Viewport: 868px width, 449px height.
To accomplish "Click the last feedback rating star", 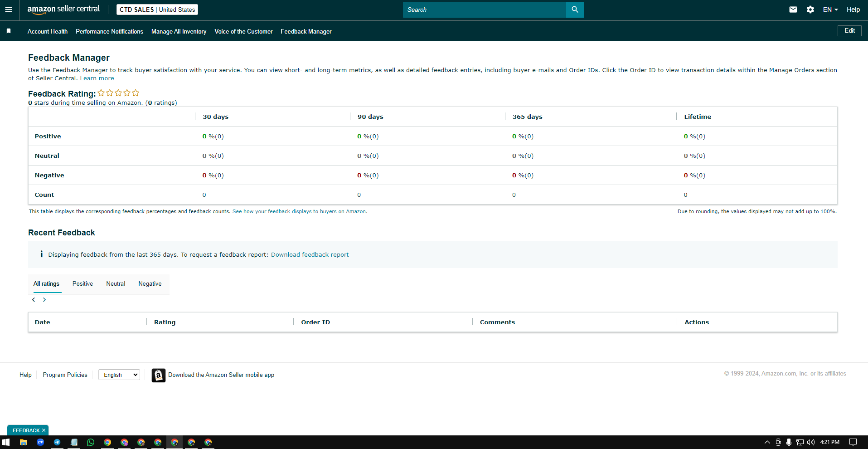I will click(x=136, y=93).
